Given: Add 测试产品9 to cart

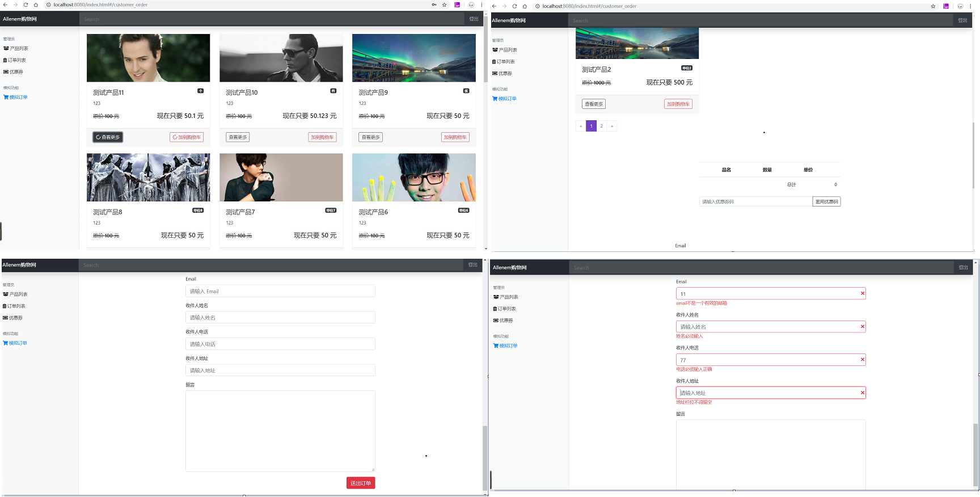Looking at the screenshot, I should [455, 137].
